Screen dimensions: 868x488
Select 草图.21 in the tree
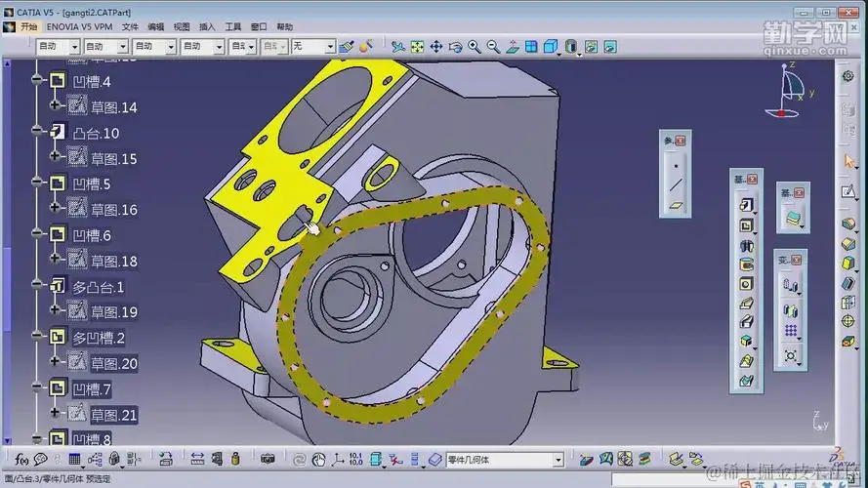click(113, 415)
